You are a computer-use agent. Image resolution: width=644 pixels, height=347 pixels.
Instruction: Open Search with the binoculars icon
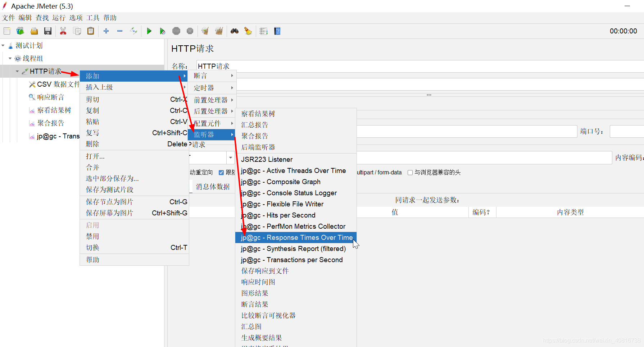[x=235, y=31]
